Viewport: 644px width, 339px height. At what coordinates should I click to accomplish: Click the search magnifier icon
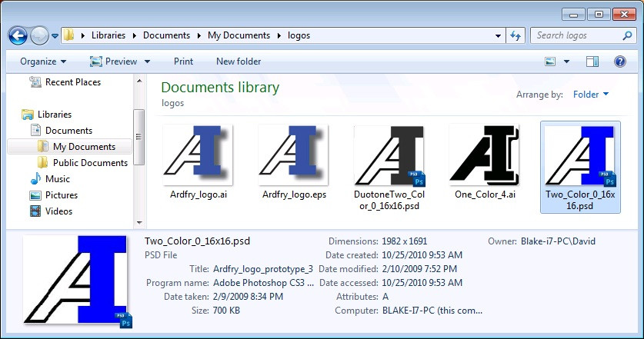(627, 35)
